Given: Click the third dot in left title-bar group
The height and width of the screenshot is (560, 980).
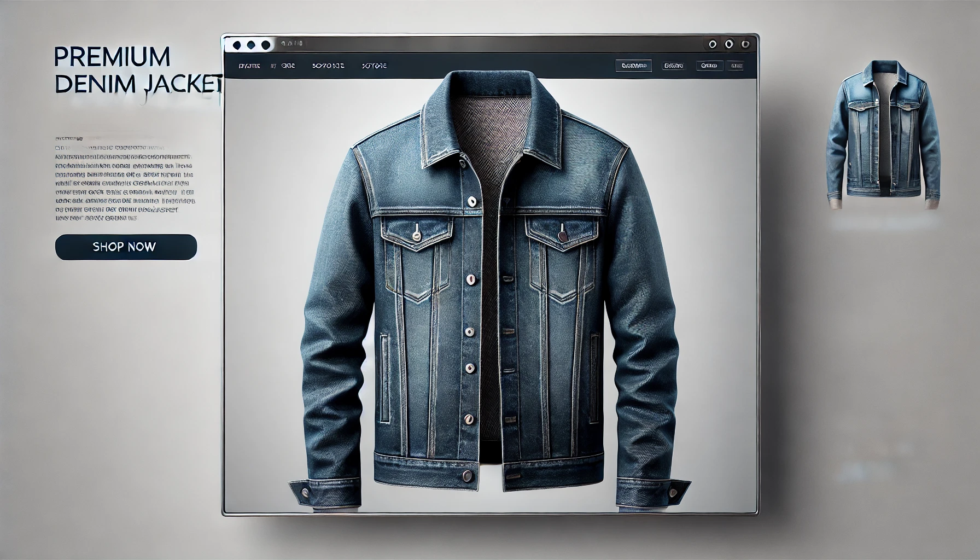Looking at the screenshot, I should 266,45.
